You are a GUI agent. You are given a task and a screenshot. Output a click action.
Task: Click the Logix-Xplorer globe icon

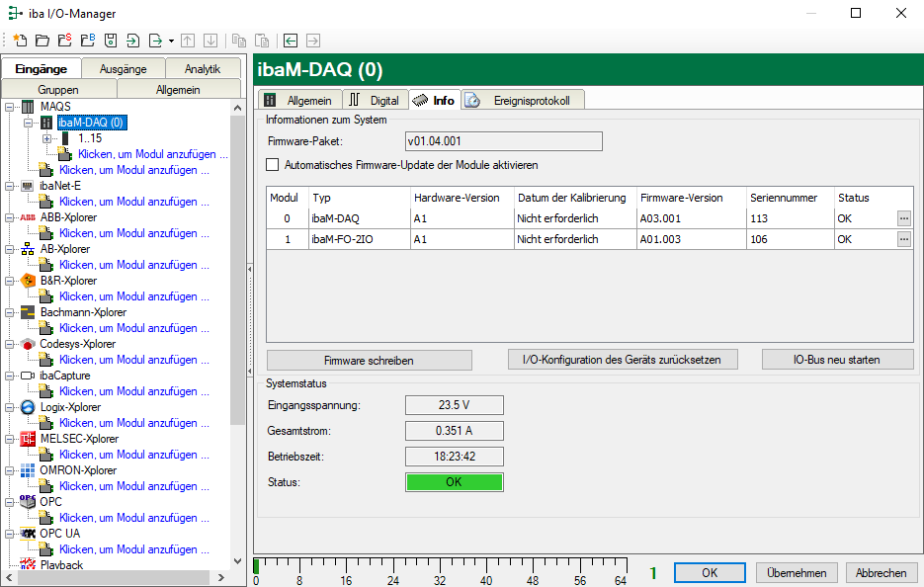[28, 407]
